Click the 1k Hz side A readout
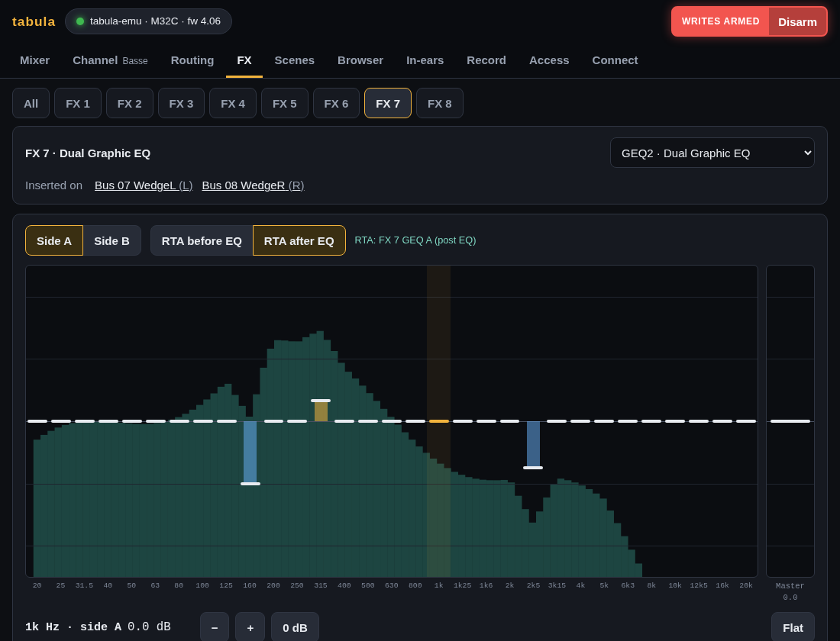This screenshot has width=840, height=641. click(98, 627)
